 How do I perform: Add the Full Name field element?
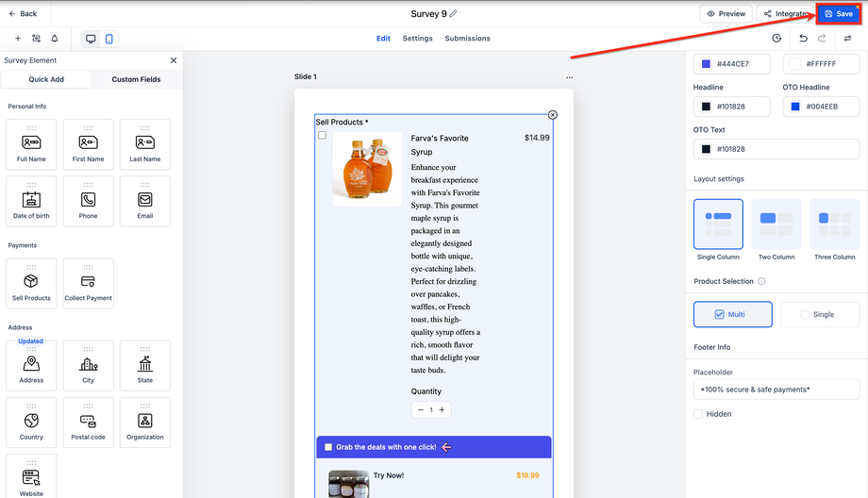point(31,144)
